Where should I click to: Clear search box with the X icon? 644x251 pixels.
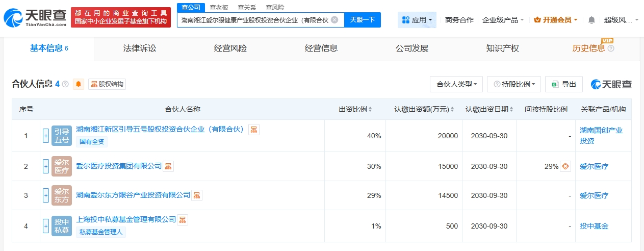coord(334,20)
